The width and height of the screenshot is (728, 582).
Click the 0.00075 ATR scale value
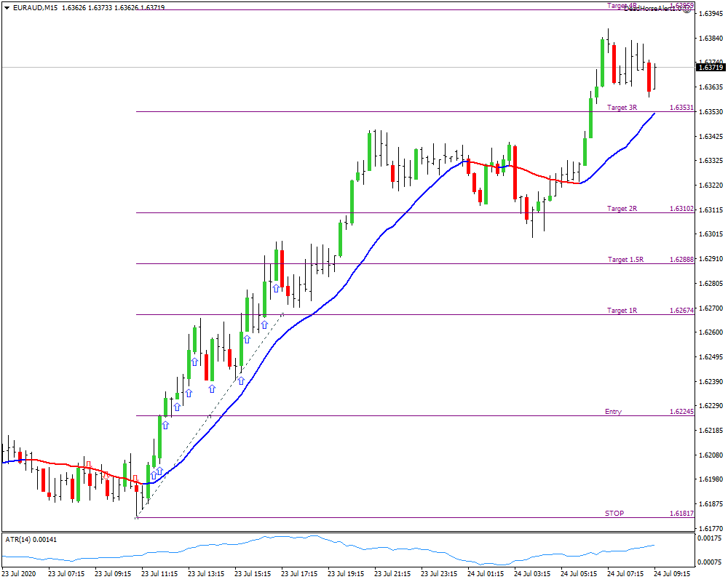click(x=709, y=562)
